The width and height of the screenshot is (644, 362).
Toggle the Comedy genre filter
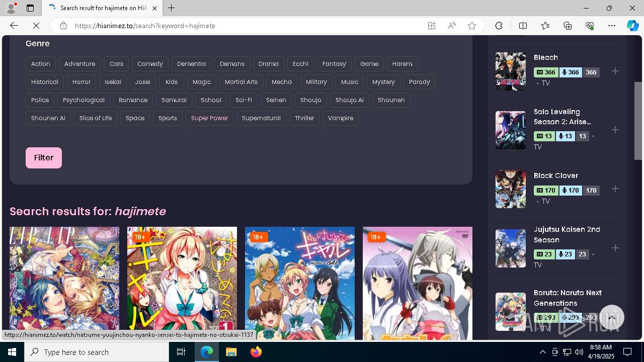[150, 64]
